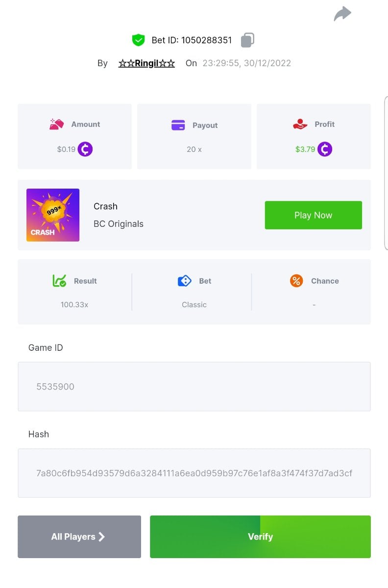This screenshot has height=588, width=388.
Task: Click the currency coin beside $3.79
Action: pos(324,149)
